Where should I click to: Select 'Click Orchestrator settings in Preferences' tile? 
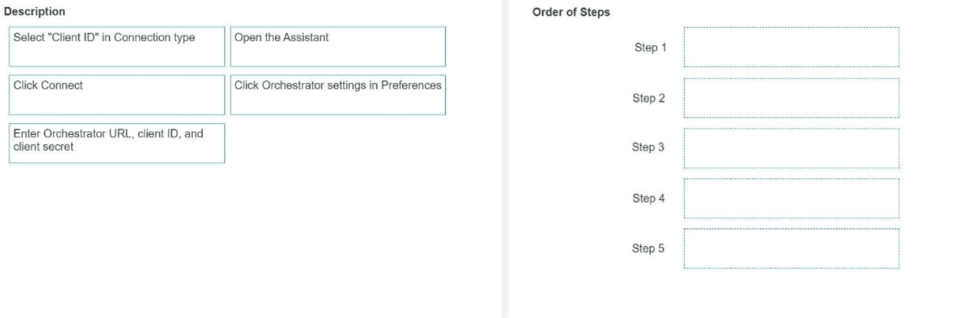click(x=338, y=95)
